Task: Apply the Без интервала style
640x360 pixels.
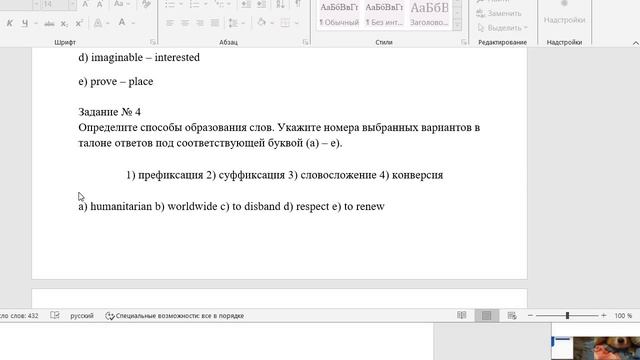Action: coord(384,14)
